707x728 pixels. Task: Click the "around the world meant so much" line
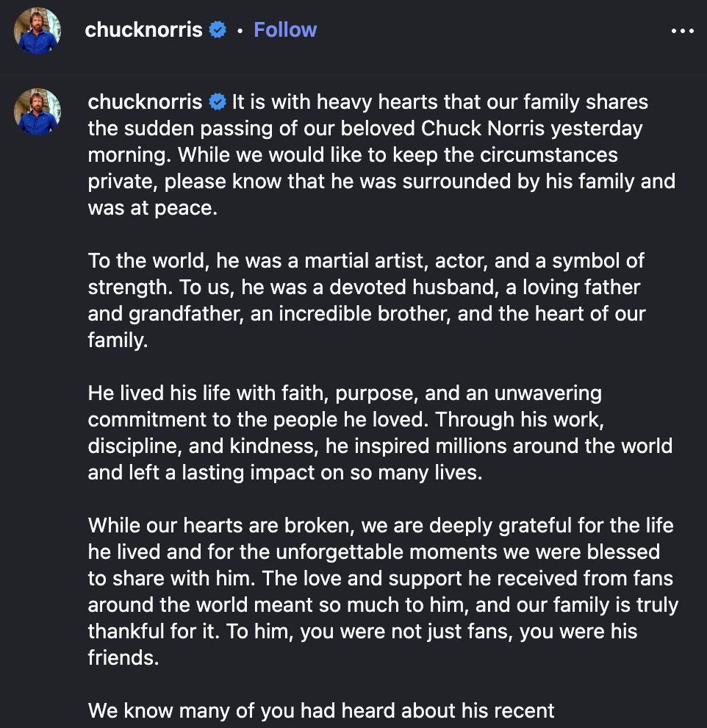coord(382,605)
